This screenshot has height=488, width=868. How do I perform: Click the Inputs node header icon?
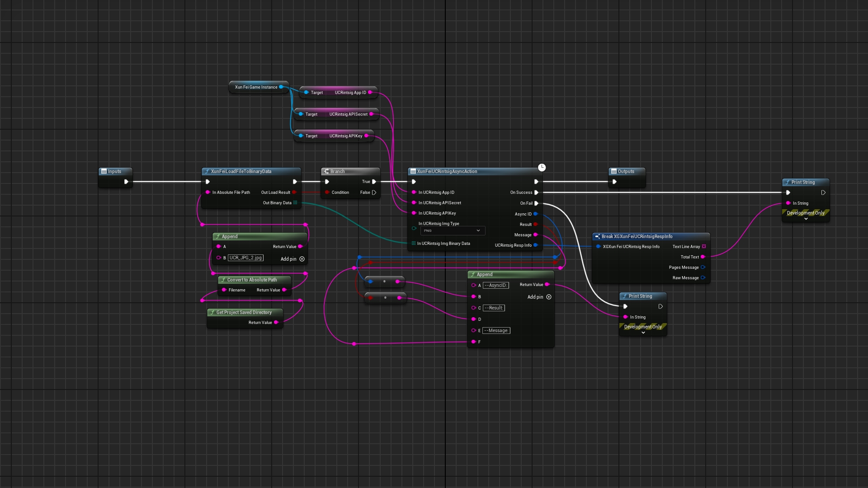(104, 171)
